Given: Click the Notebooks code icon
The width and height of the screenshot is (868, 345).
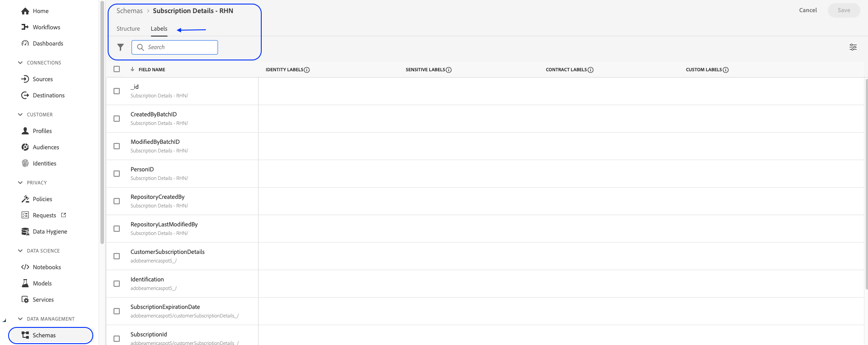Looking at the screenshot, I should point(25,267).
